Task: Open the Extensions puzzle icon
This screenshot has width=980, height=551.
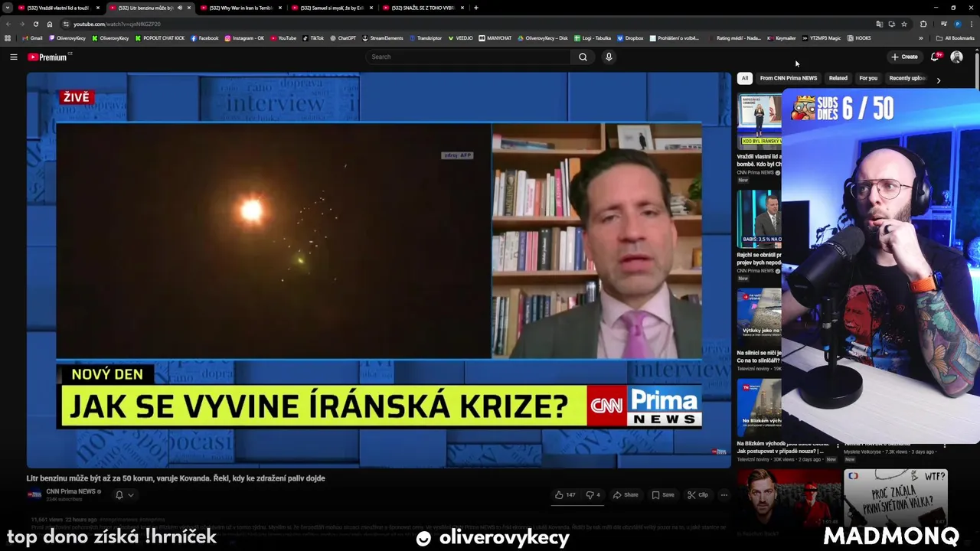Action: coord(923,24)
